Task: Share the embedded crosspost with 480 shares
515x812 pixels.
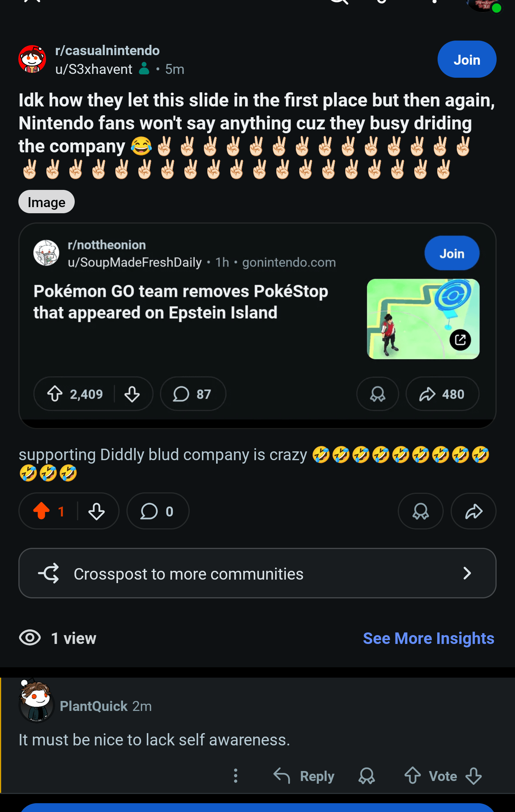Action: point(442,394)
